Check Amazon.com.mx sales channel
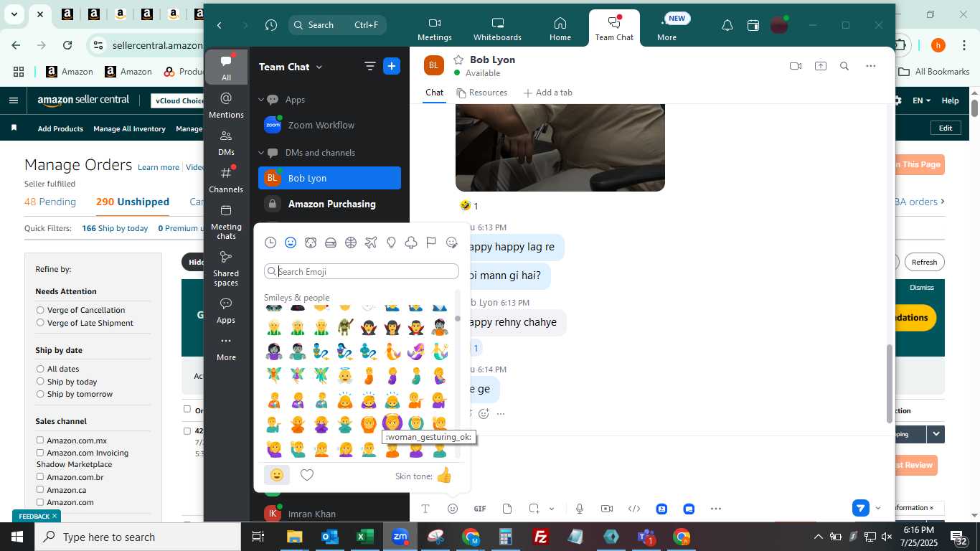 (40, 441)
